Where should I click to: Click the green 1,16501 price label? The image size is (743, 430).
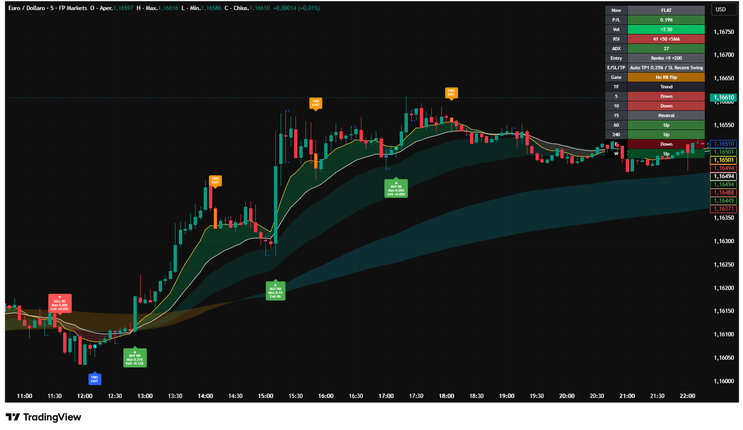point(723,152)
